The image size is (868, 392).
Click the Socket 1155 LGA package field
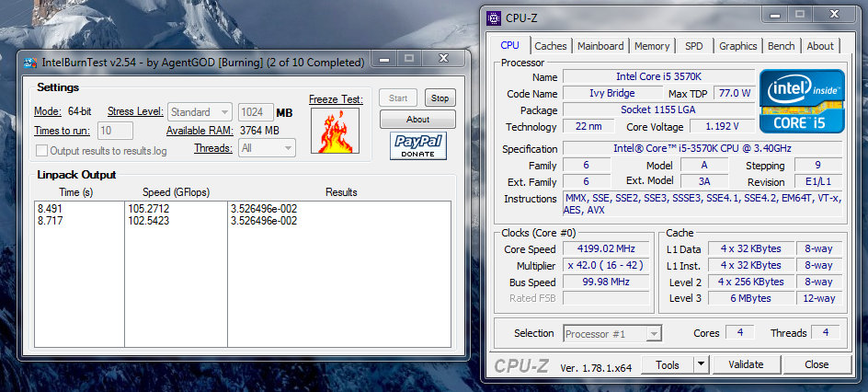658,110
